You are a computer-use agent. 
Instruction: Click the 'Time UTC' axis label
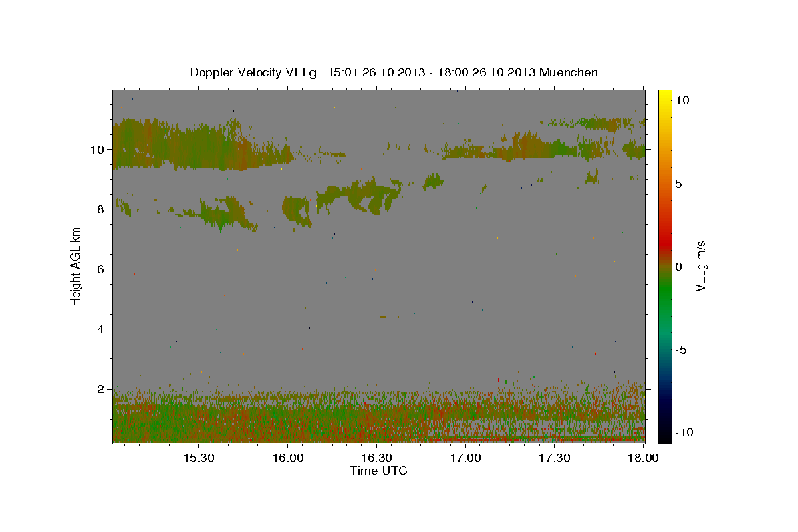(378, 471)
